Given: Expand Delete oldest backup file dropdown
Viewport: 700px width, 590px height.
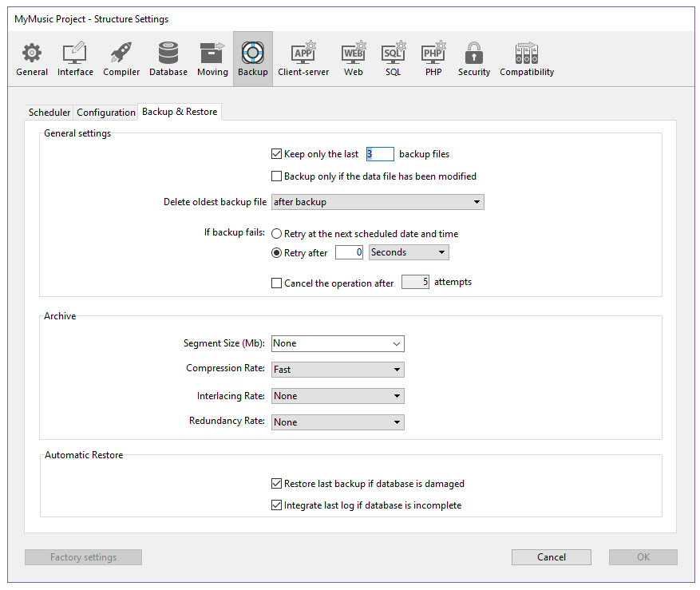Looking at the screenshot, I should (378, 203).
